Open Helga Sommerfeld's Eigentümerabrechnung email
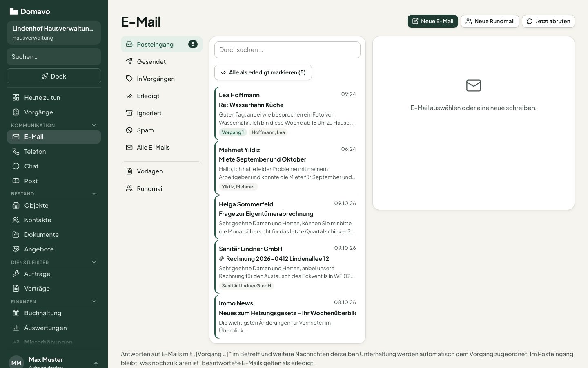Image resolution: width=588 pixels, height=368 pixels. click(287, 218)
